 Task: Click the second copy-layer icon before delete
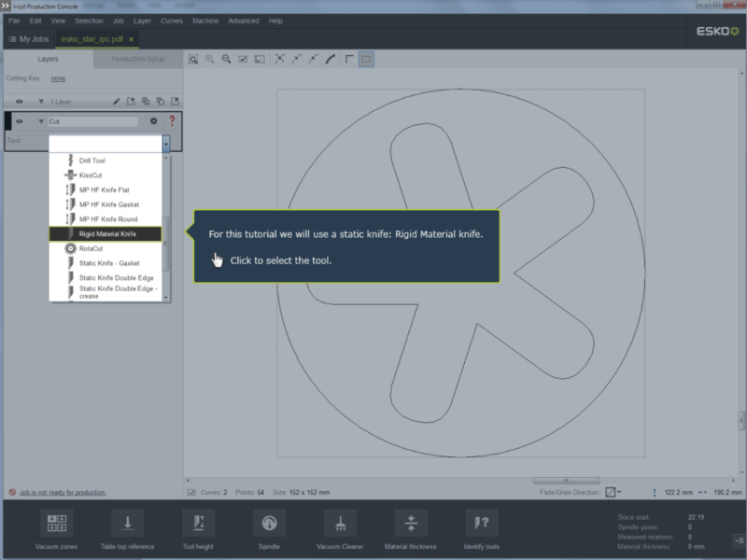tap(161, 102)
